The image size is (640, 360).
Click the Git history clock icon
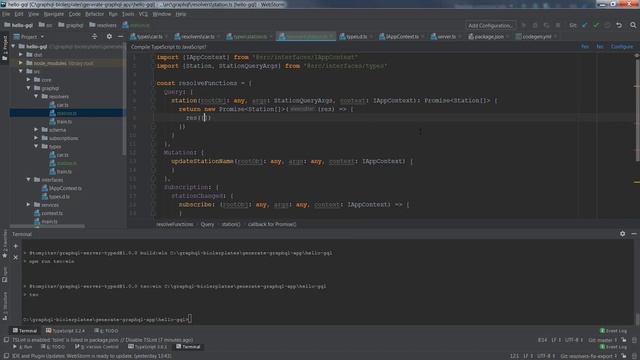[x=607, y=25]
